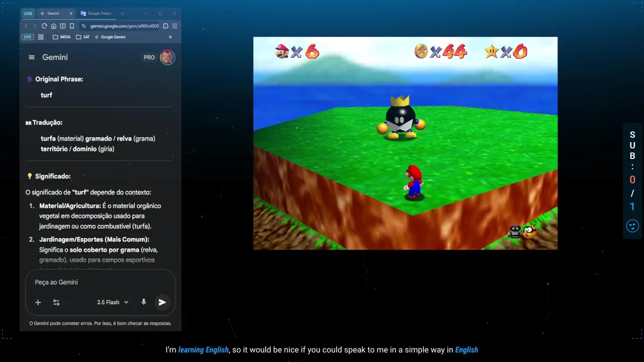644x362 pixels.
Task: Click the 'território / domínio (gíria)' line
Action: tap(77, 149)
